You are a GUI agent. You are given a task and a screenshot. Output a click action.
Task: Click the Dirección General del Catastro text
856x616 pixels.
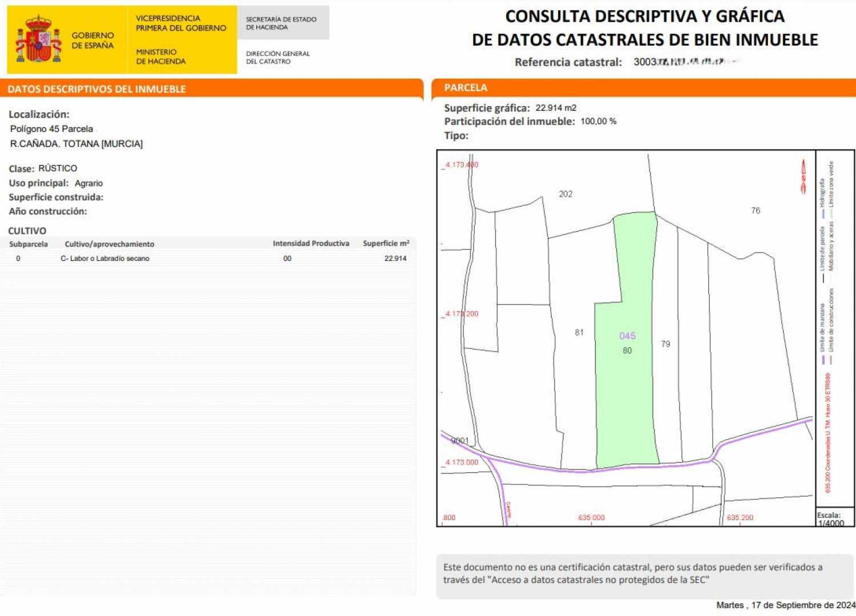click(278, 58)
